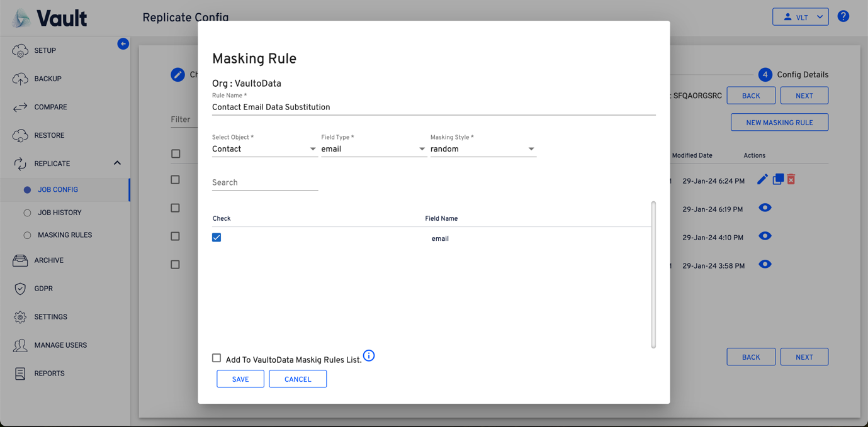Click the GDPR shield icon
This screenshot has width=868, height=427.
(20, 289)
